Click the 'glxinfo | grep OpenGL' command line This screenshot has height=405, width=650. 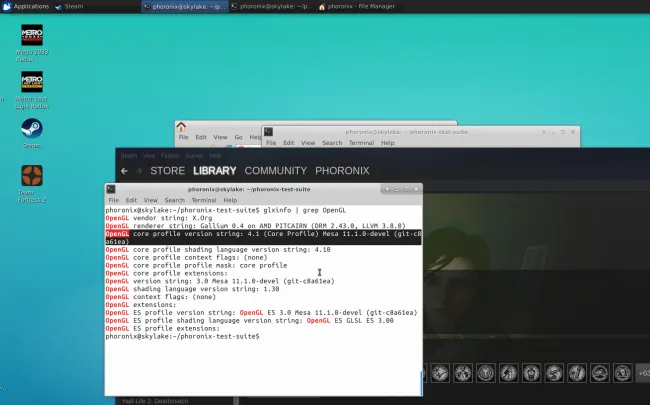(226, 210)
